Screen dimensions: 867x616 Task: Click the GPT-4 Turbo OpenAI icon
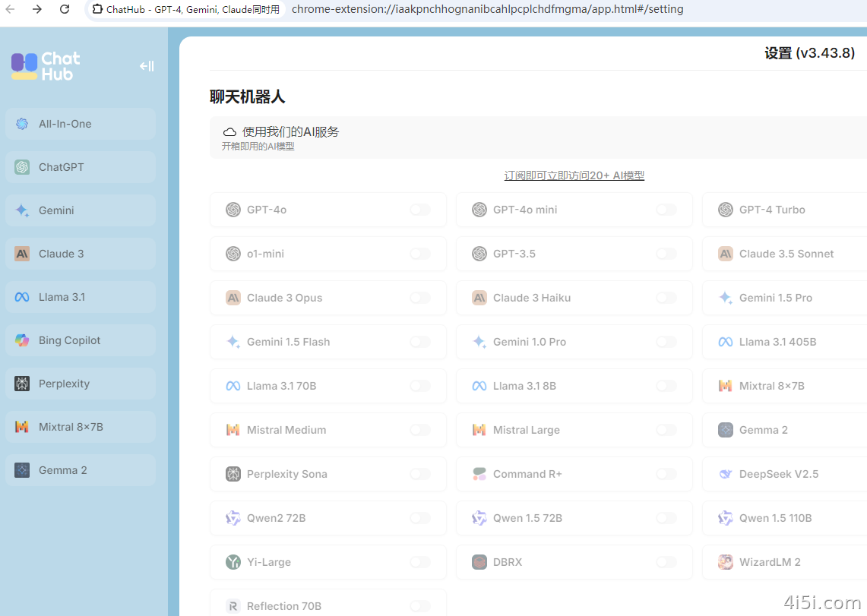click(726, 210)
